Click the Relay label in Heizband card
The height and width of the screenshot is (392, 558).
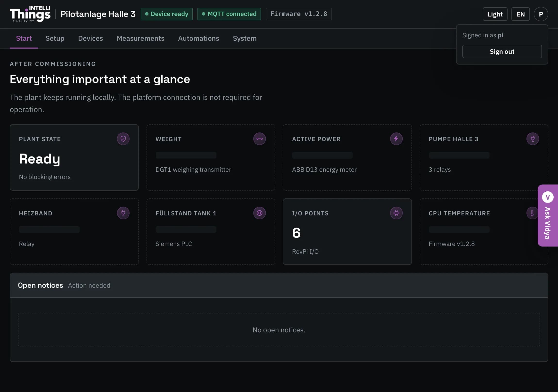pyautogui.click(x=27, y=244)
